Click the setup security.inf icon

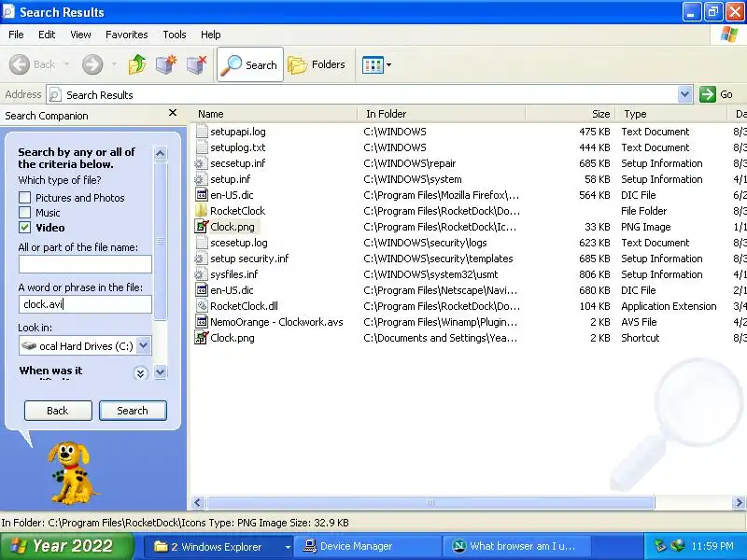[x=201, y=259]
